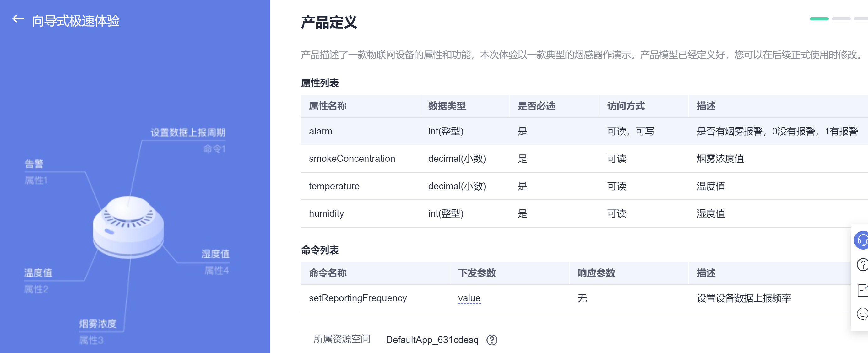Click the setReportingFrequency command name

pyautogui.click(x=357, y=298)
